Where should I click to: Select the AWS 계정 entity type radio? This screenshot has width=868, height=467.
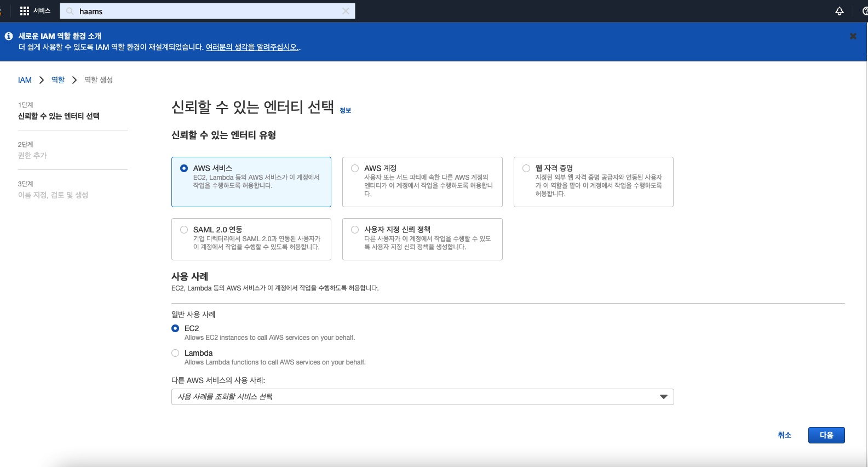(355, 168)
